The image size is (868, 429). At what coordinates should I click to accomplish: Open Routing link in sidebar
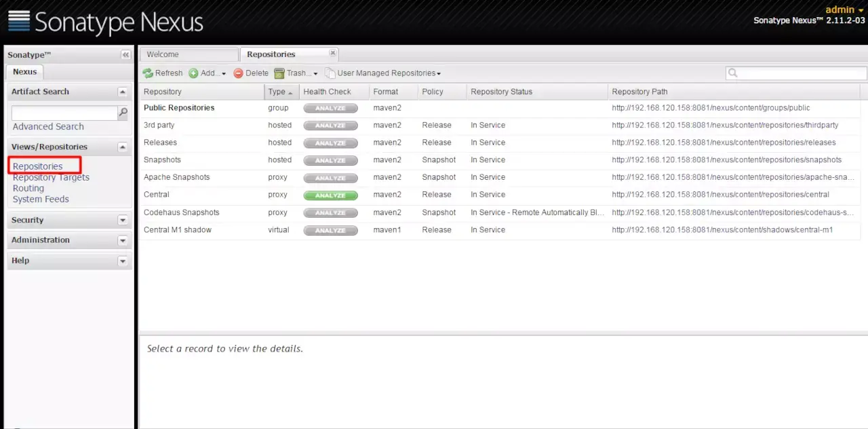click(28, 188)
